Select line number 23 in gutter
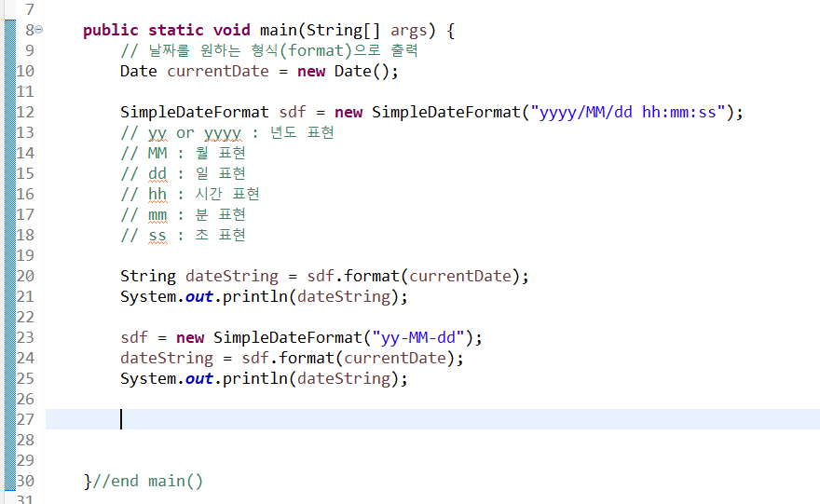This screenshot has height=504, width=820. coord(25,337)
